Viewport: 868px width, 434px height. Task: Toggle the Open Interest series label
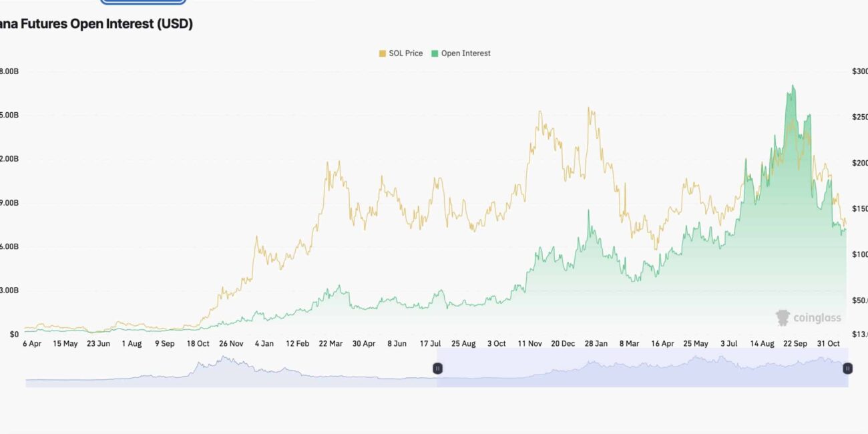click(465, 53)
